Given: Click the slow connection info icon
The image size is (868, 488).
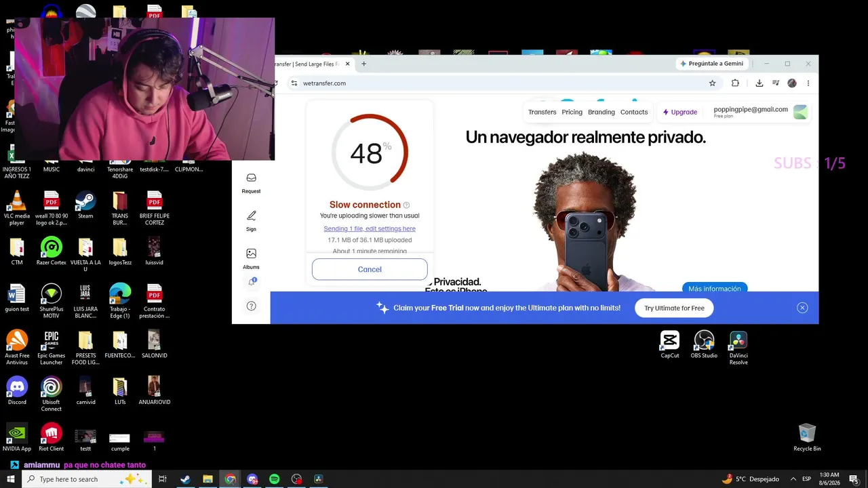Looking at the screenshot, I should pos(406,205).
